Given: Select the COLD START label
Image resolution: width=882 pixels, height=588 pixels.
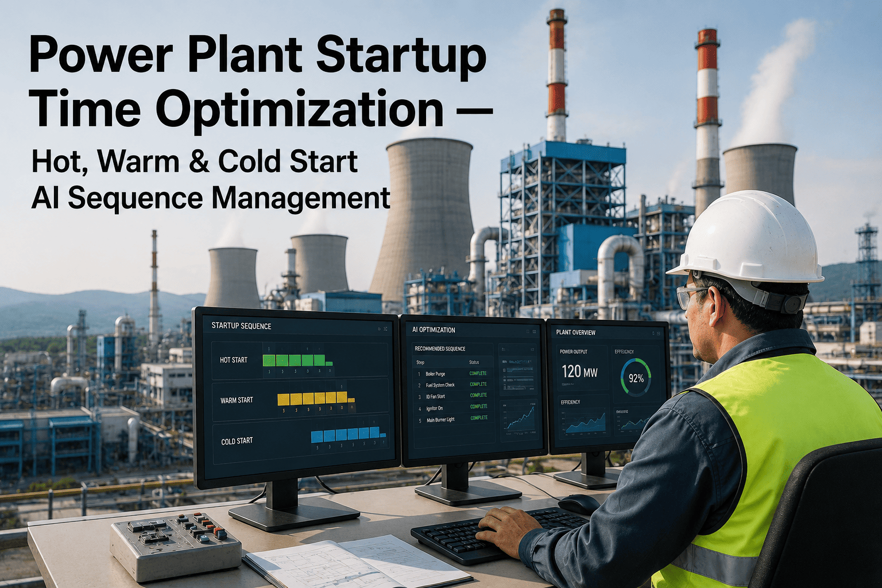Looking at the screenshot, I should 237,441.
